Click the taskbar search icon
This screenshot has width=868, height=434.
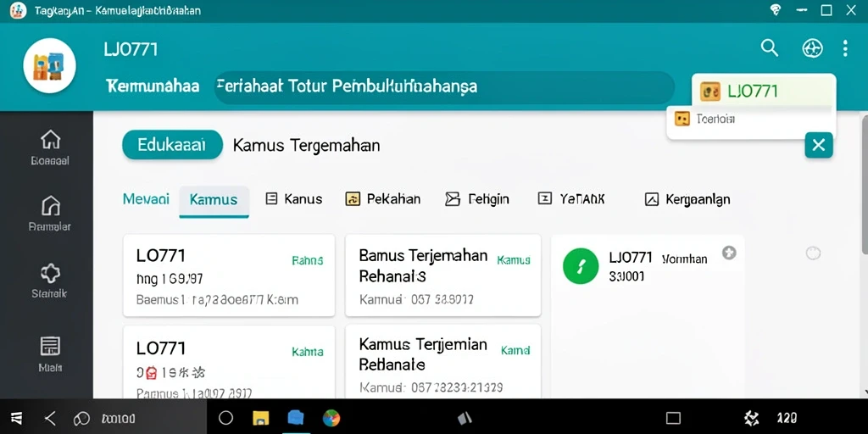(x=81, y=418)
